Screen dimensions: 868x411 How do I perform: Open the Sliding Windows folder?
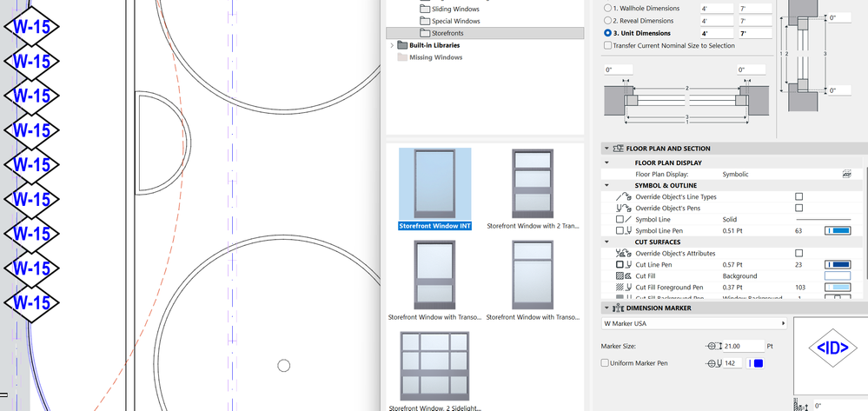(x=449, y=9)
